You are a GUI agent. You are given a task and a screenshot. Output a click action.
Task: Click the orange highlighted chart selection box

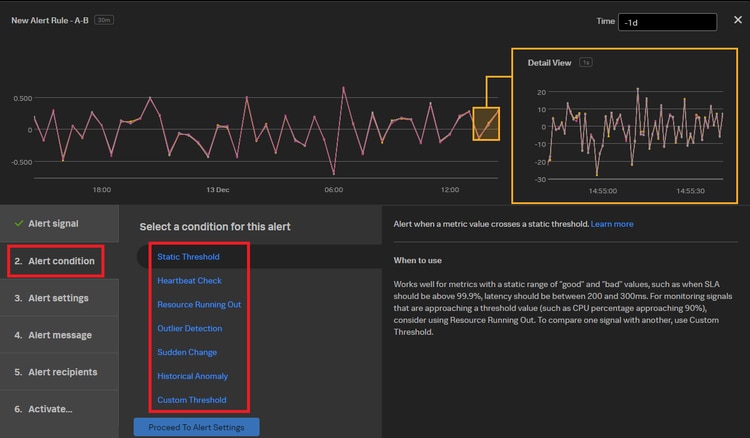point(485,124)
